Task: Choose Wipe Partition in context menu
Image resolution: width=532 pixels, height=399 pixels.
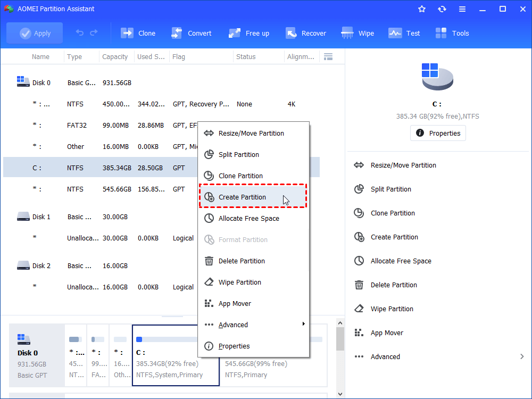Action: click(253, 282)
